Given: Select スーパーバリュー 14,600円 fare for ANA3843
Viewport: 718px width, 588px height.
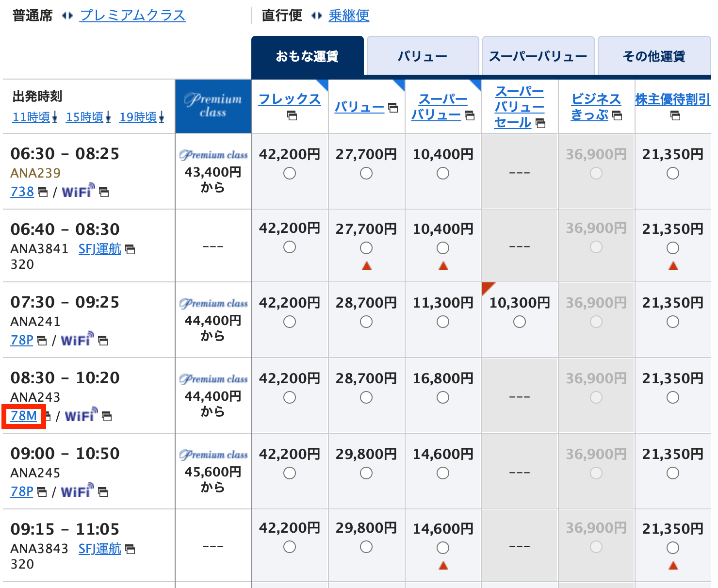Looking at the screenshot, I should [x=443, y=548].
